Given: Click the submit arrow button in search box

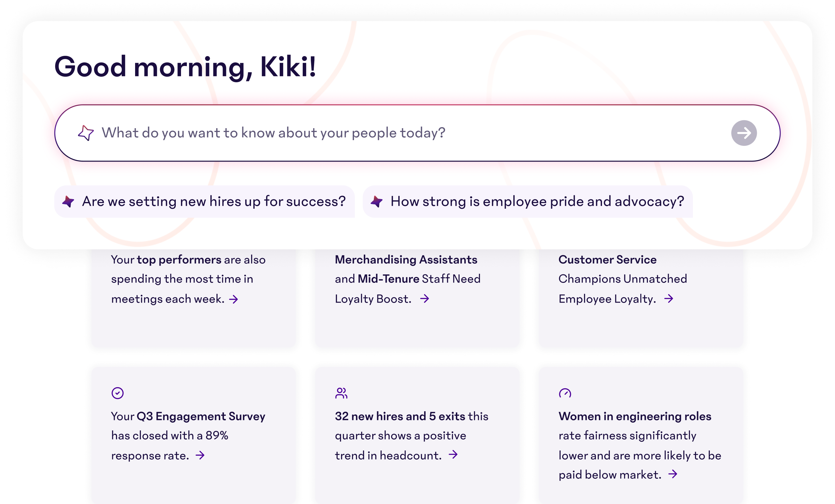Looking at the screenshot, I should [743, 133].
